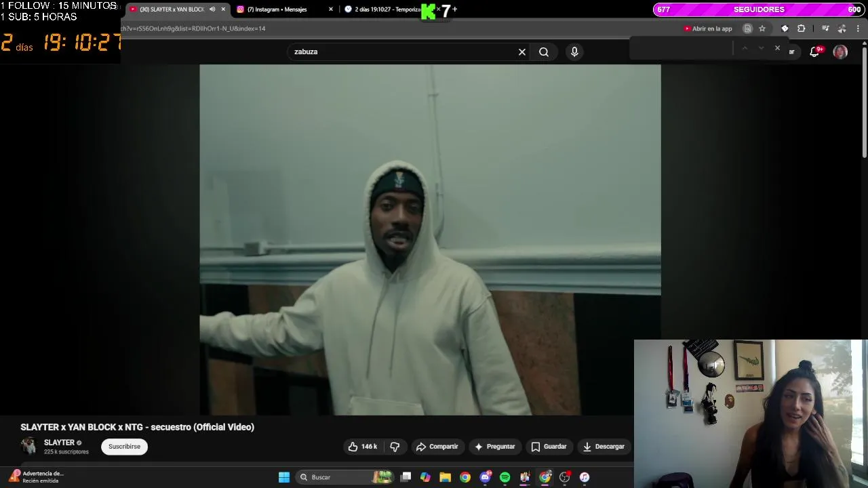The image size is (868, 488).
Task: Open Spotify from taskbar
Action: coord(505,477)
